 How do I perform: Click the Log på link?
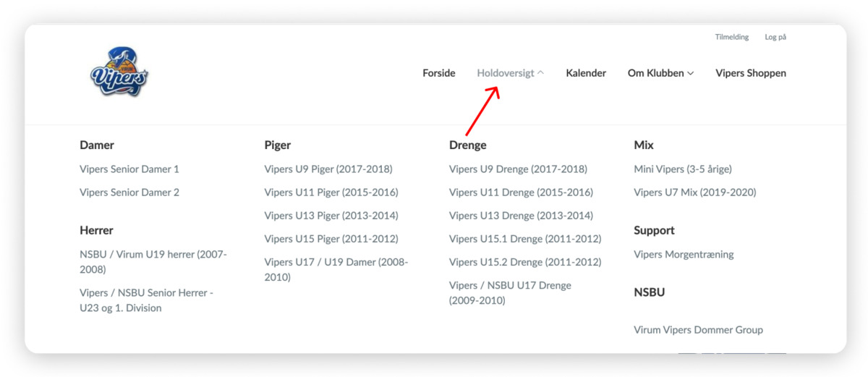(775, 37)
